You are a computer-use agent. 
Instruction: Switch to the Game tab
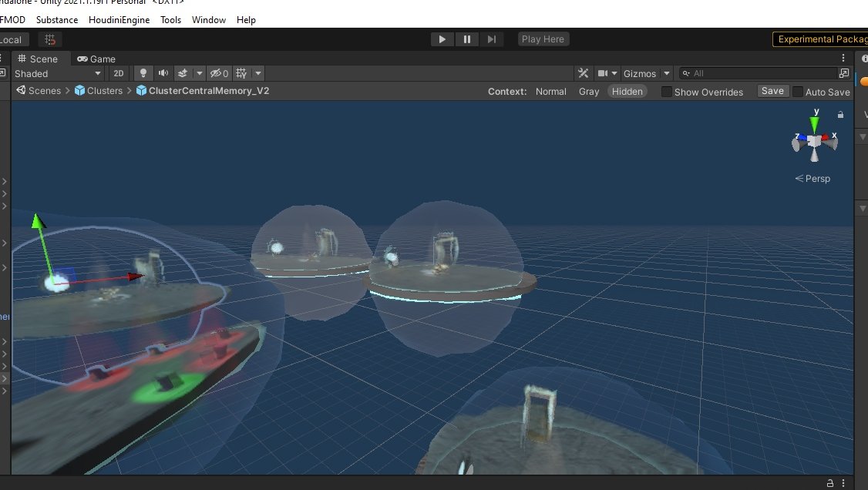click(x=96, y=59)
